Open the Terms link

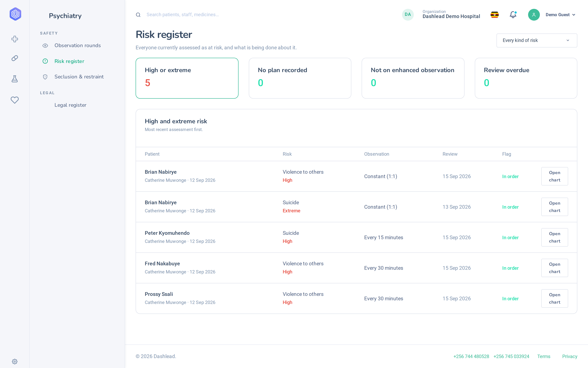544,357
